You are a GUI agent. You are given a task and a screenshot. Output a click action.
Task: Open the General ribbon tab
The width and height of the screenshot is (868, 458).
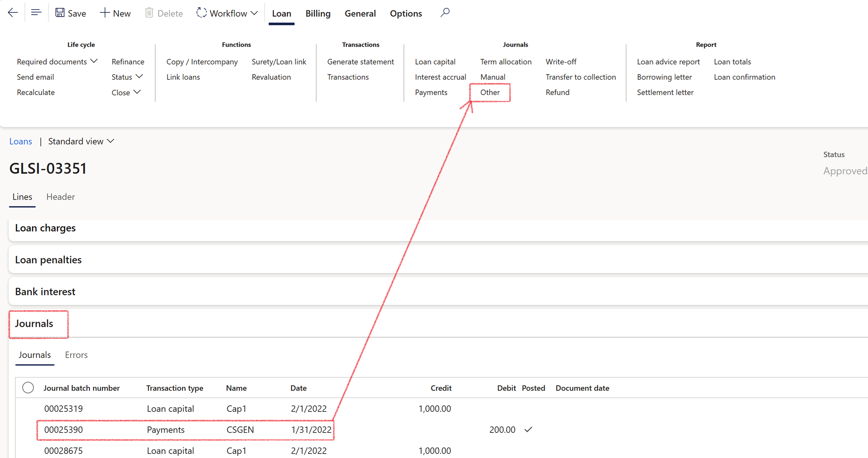point(360,13)
